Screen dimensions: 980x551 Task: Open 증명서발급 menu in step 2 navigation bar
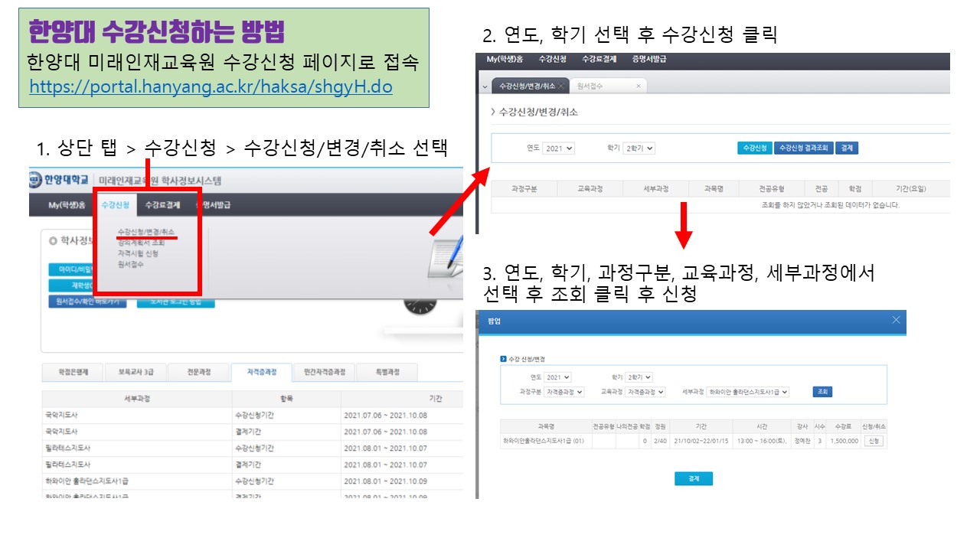pyautogui.click(x=648, y=59)
